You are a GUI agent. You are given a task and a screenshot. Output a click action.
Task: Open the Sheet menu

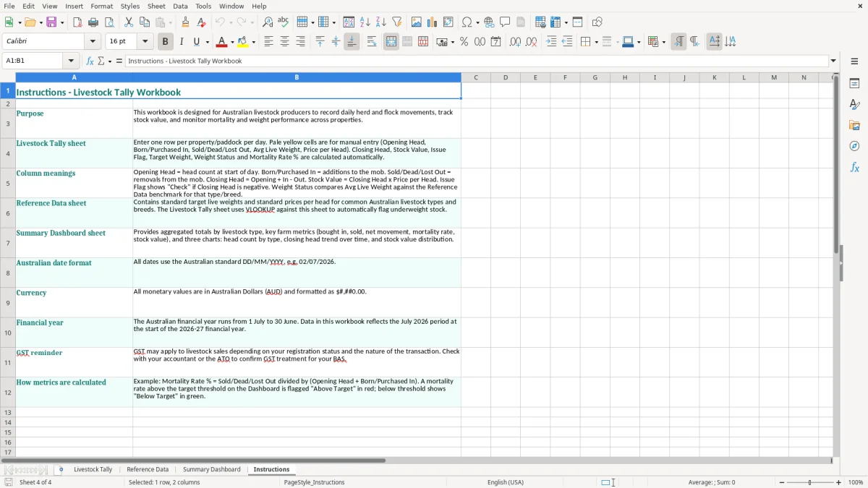click(x=156, y=6)
